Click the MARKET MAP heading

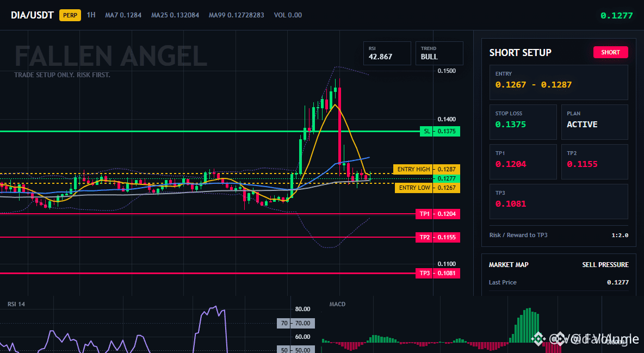pos(509,265)
